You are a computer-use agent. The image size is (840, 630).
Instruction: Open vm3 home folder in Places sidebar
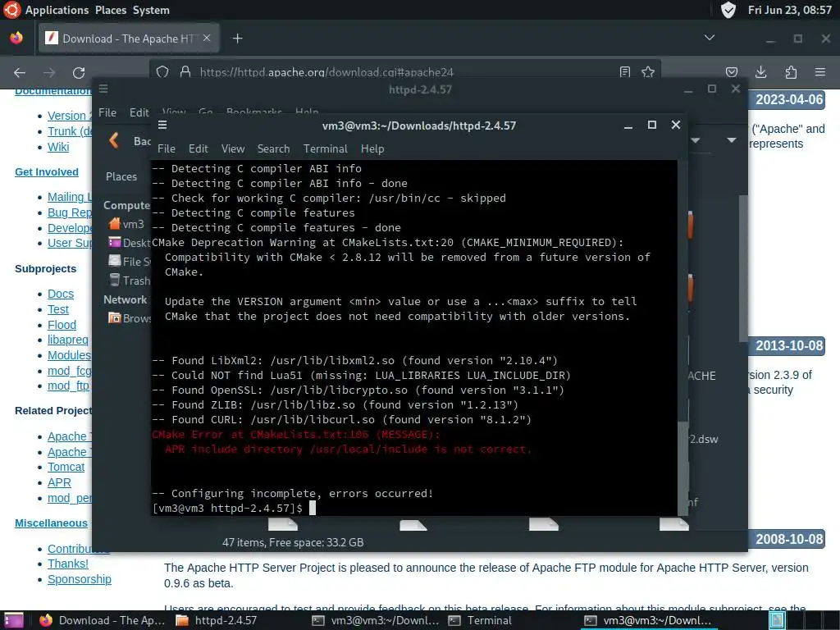[126, 224]
